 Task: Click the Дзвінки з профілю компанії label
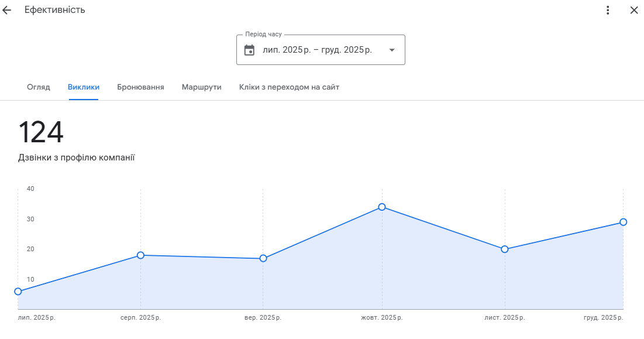point(77,157)
